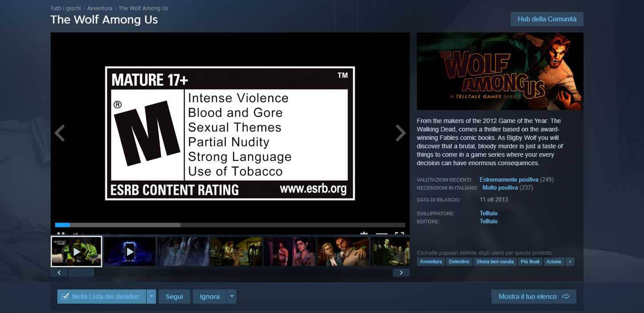The width and height of the screenshot is (644, 313).
Task: Expand wishlist options dropdown arrow
Action: point(152,297)
